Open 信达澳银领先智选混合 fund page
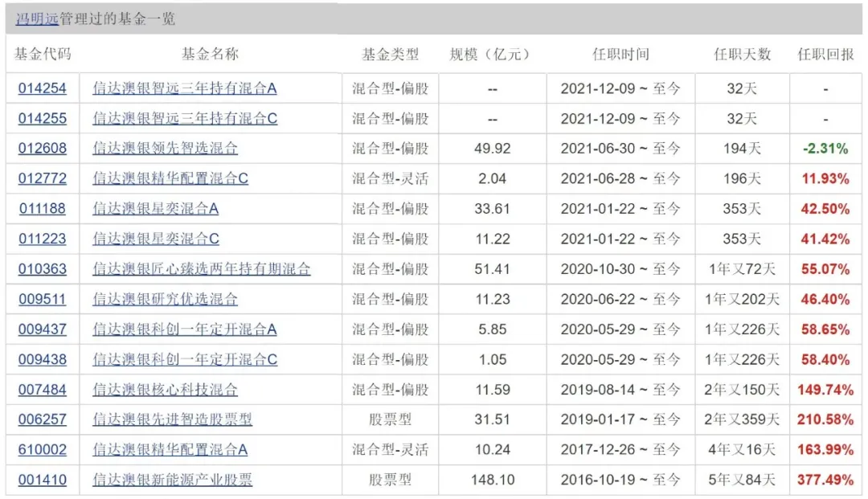Image resolution: width=868 pixels, height=499 pixels. pos(165,149)
